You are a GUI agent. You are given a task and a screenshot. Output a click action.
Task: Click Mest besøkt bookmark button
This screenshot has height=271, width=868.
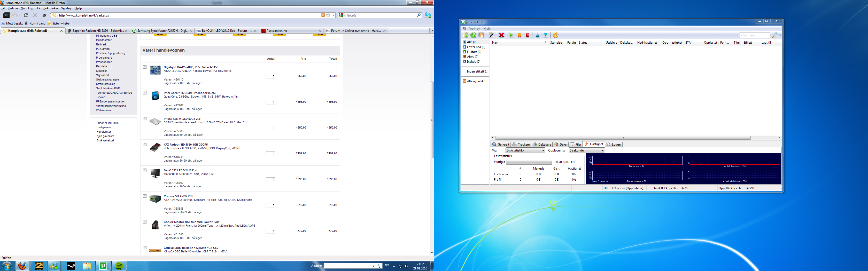(x=12, y=23)
